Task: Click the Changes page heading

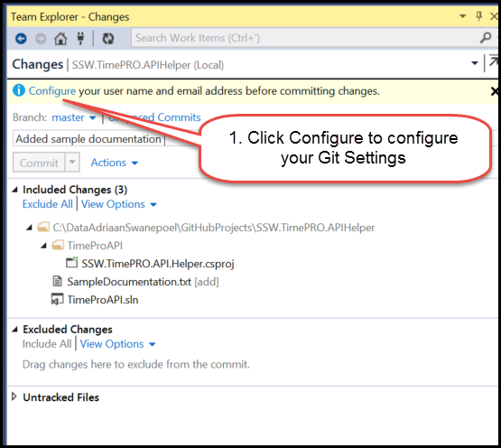Action: coord(38,64)
